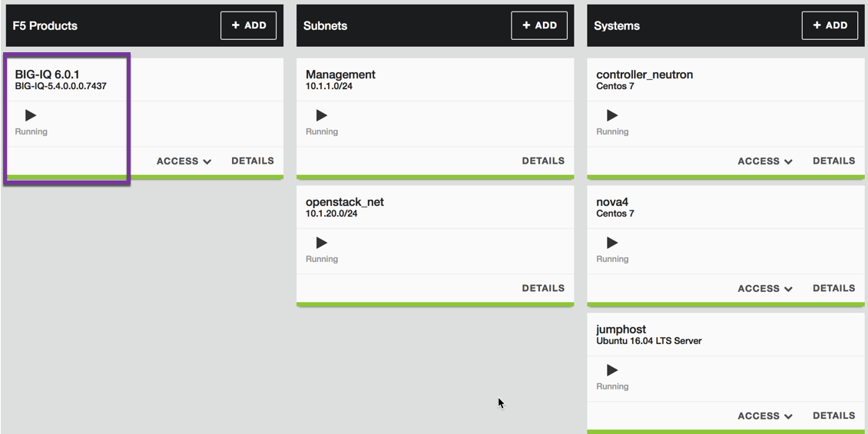The image size is (868, 434).
Task: Select the BIG-IQ 6.0.1 card title
Action: tap(47, 75)
